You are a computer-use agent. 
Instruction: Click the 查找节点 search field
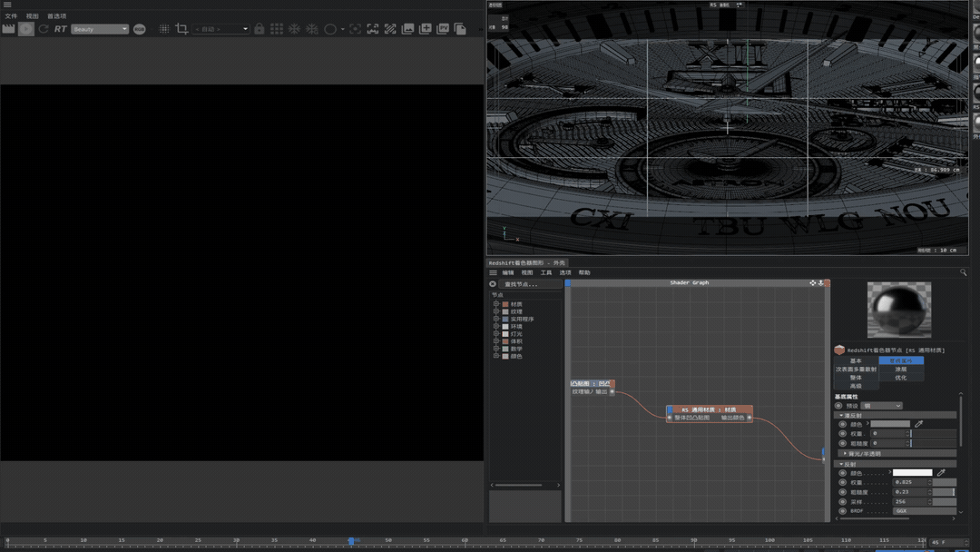pyautogui.click(x=530, y=284)
